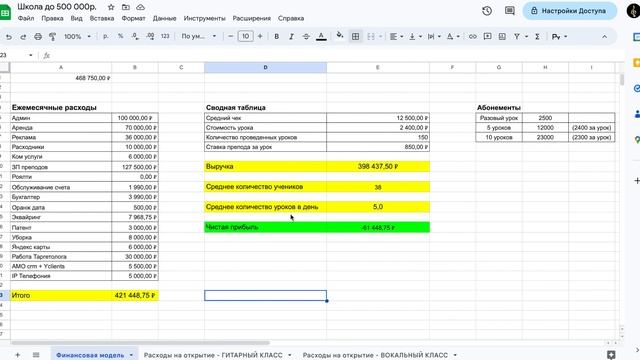
Task: Toggle strikethrough formatting
Action: 306,37
